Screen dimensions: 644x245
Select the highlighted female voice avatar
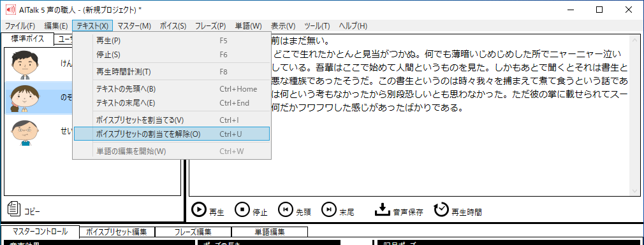pos(24,99)
